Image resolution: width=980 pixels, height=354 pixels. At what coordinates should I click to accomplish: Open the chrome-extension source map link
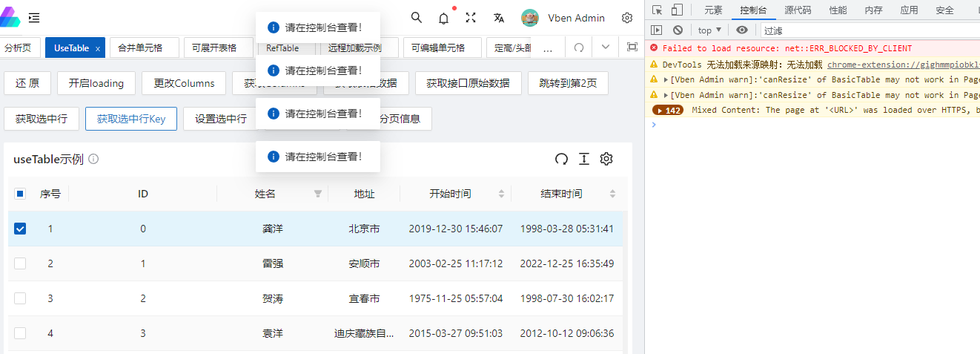[x=903, y=65]
